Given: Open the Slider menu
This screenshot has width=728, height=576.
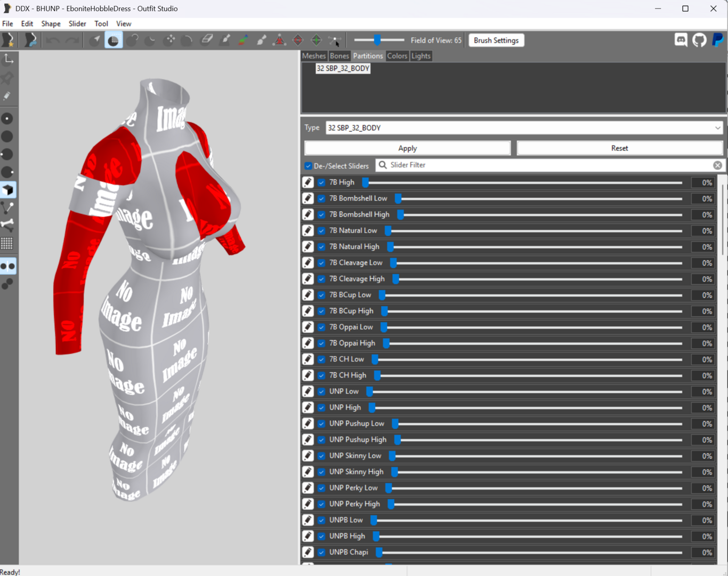Looking at the screenshot, I should click(77, 23).
